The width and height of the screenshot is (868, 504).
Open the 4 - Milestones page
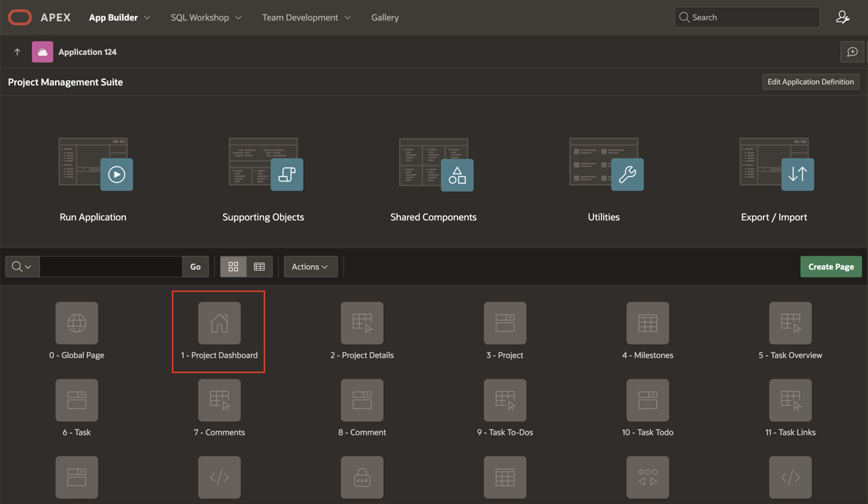[x=648, y=324]
